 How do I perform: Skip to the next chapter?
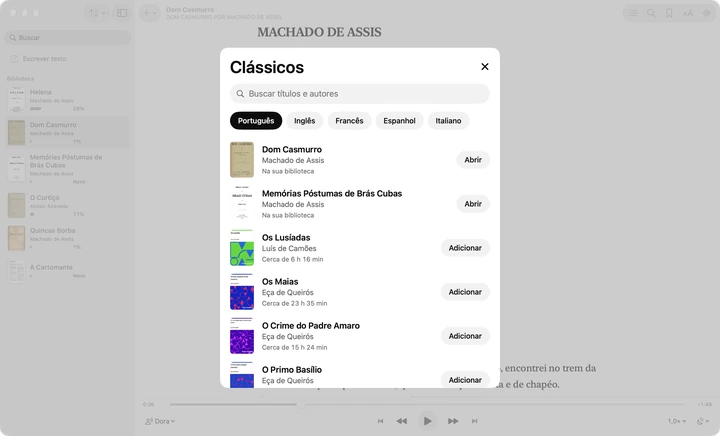coord(474,421)
